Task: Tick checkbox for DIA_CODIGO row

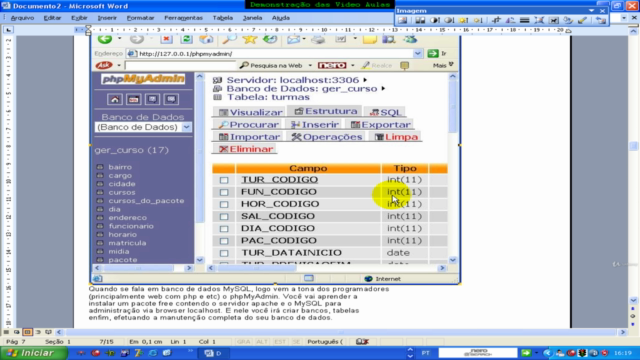Action: pyautogui.click(x=224, y=229)
